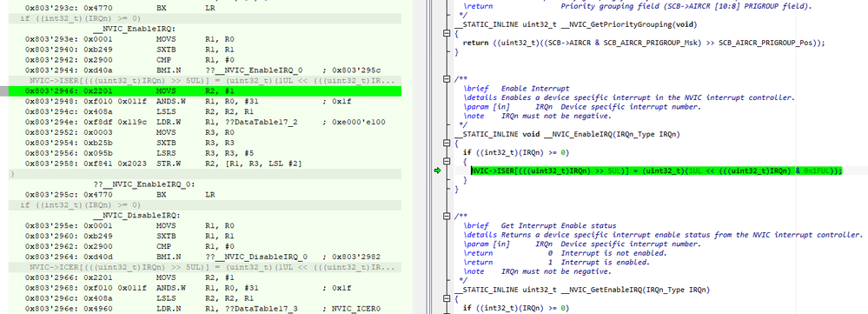Select the MOVS R1, R0 line at 0x803'293e
This screenshot has height=314, width=868.
tap(205, 40)
